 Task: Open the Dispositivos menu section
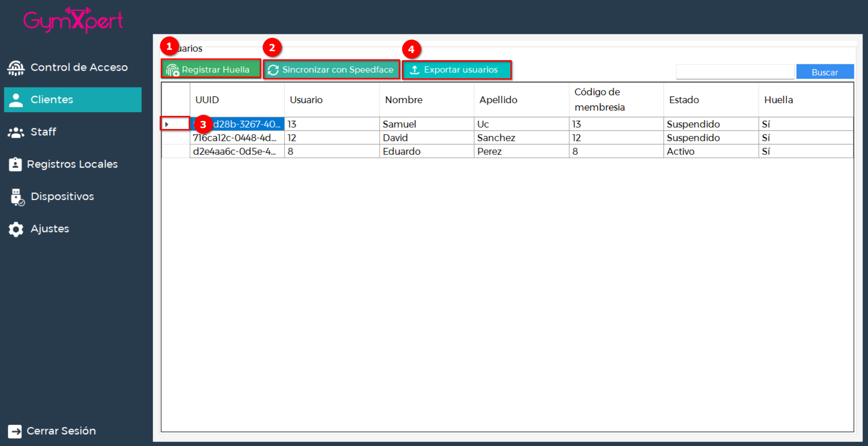click(62, 197)
